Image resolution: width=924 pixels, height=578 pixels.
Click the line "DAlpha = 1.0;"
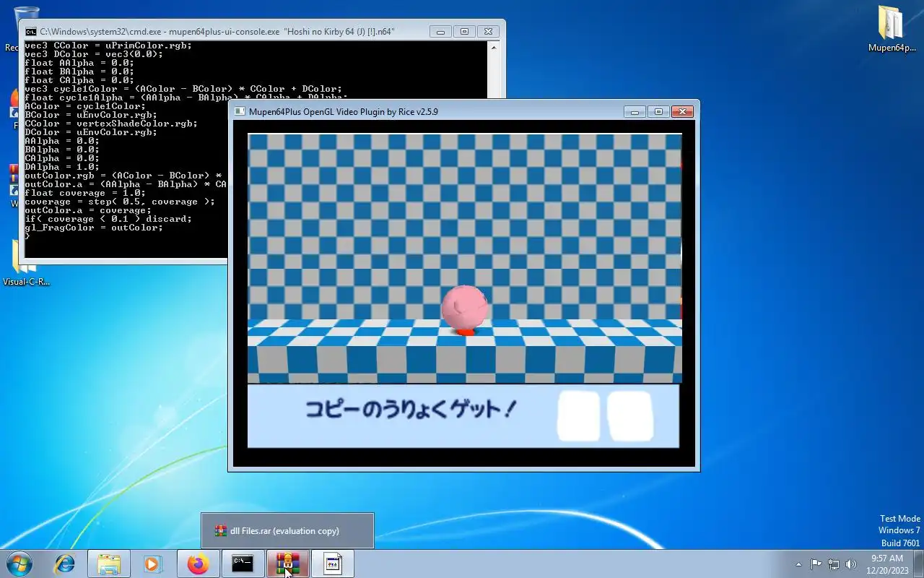[62, 167]
